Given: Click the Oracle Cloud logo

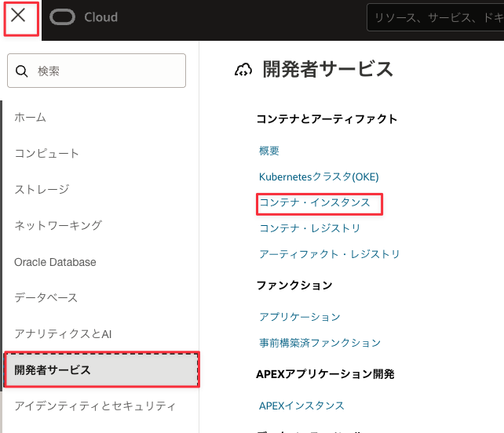Looking at the screenshot, I should (83, 17).
